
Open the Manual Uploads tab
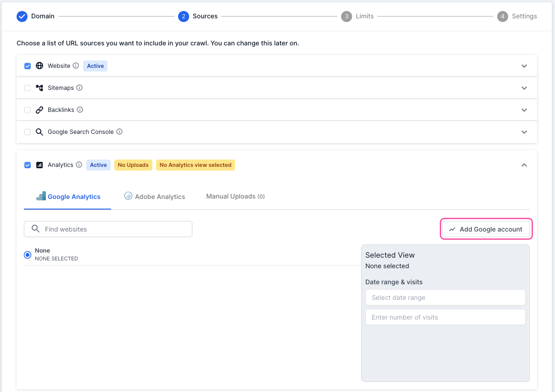click(235, 196)
